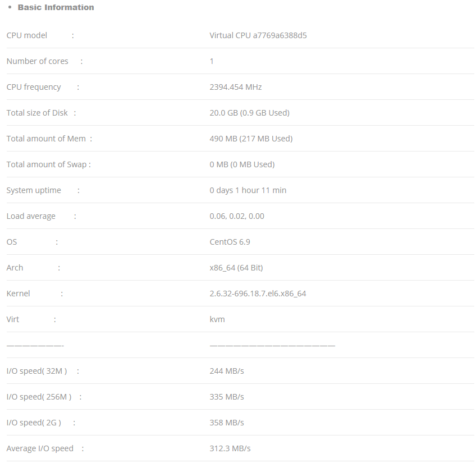The image size is (476, 463).
Task: Select the 335 MB/s speed value
Action: (227, 397)
